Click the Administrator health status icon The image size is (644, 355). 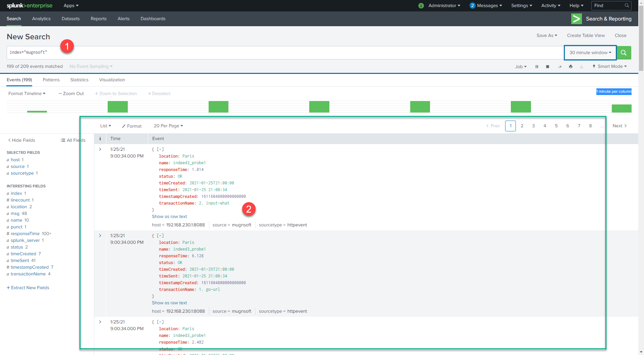pos(421,6)
